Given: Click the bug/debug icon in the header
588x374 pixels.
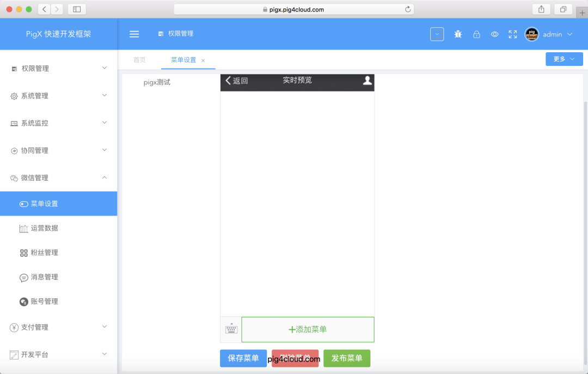Looking at the screenshot, I should (458, 34).
